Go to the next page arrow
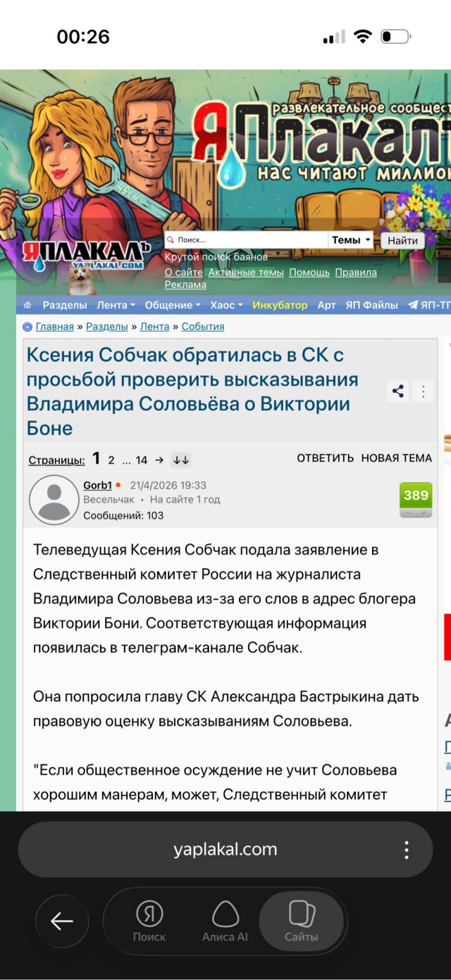The width and height of the screenshot is (451, 980). (159, 460)
